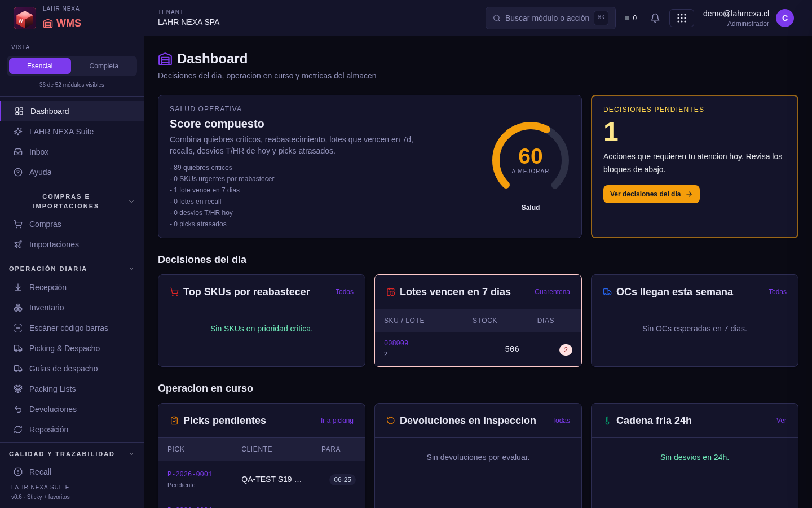Navigate to Picking & Despacho
The image size is (812, 508).
[x=72, y=348]
